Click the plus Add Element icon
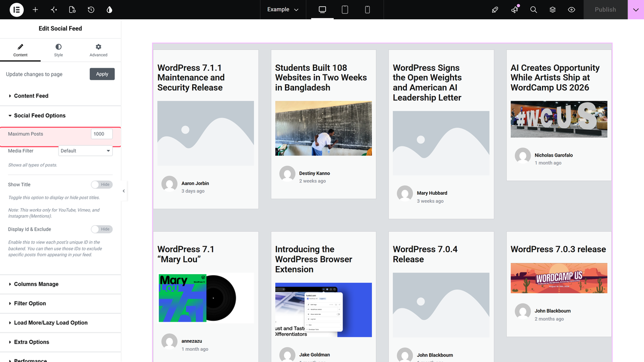The image size is (644, 362). (35, 10)
